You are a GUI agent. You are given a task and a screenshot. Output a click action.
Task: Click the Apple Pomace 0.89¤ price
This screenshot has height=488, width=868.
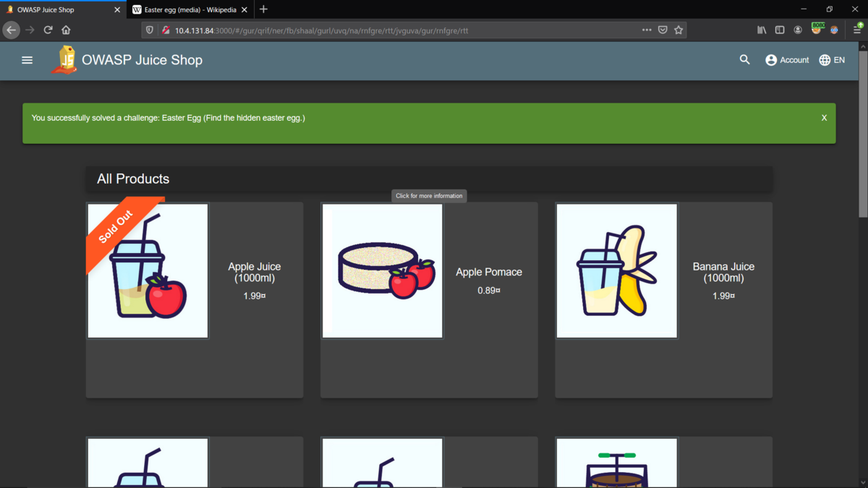click(489, 291)
